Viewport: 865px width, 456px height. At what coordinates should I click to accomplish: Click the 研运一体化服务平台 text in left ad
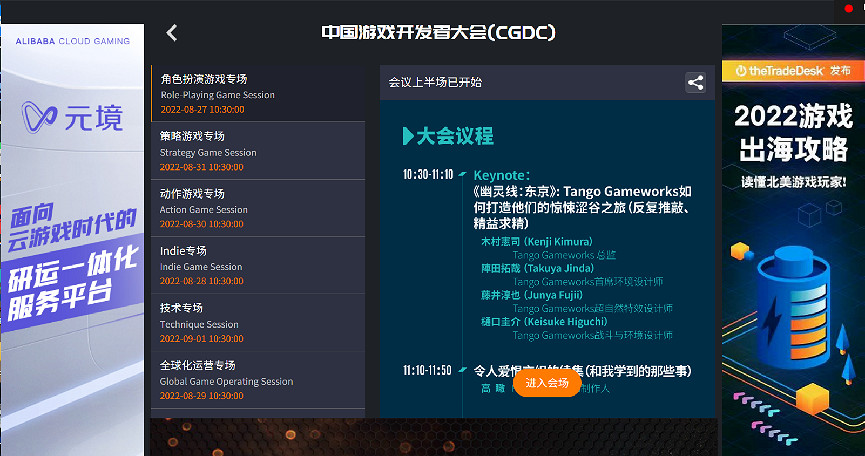click(73, 282)
